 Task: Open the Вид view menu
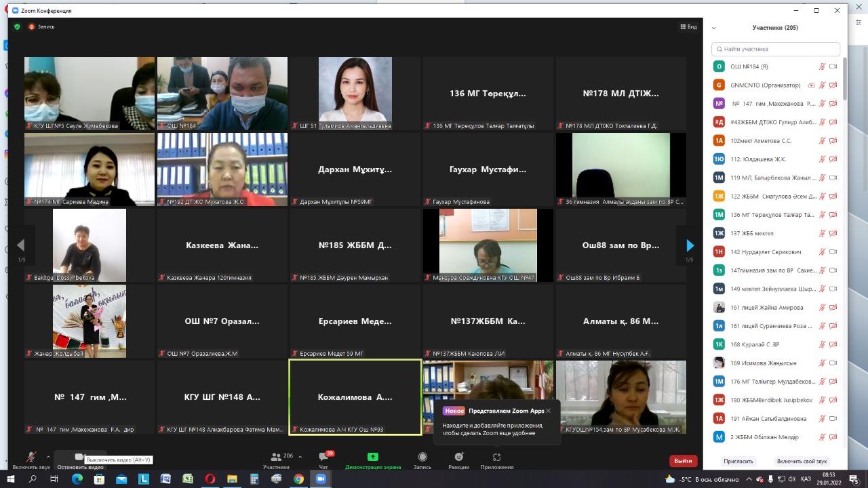688,27
